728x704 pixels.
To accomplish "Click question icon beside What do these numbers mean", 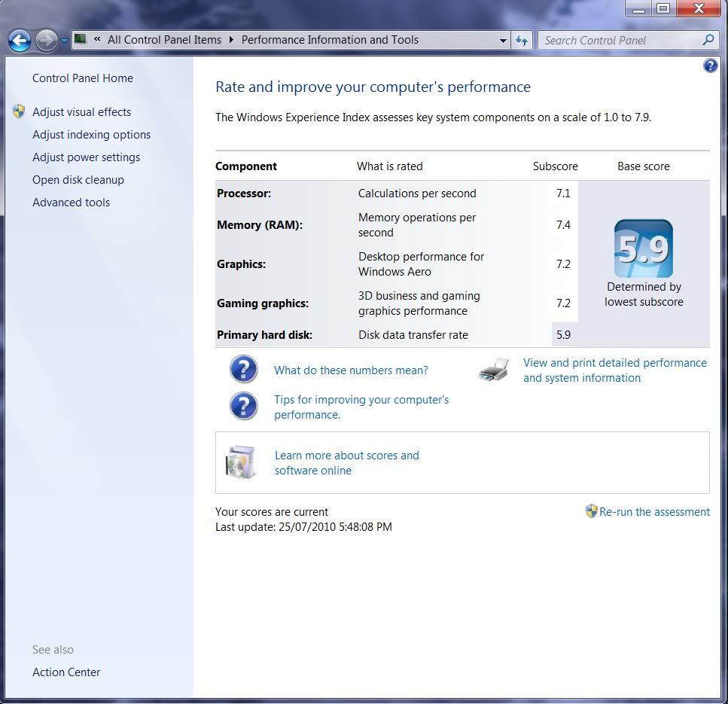I will click(x=244, y=369).
